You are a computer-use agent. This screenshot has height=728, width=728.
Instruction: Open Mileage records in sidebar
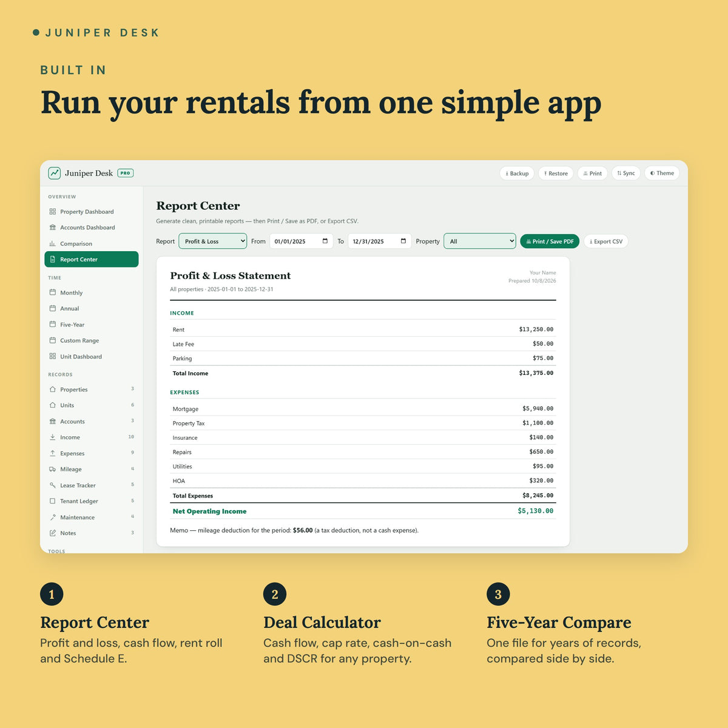coord(91,469)
